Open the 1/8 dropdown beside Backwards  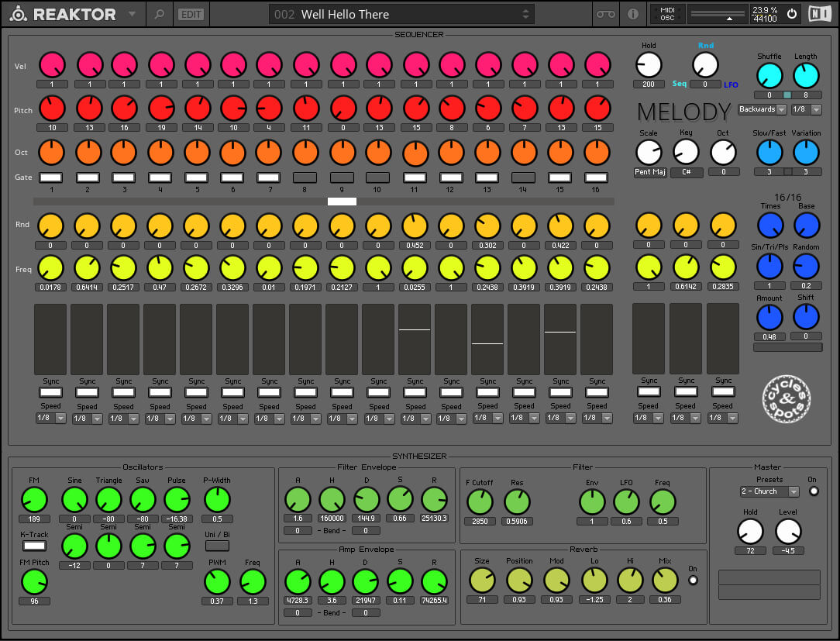[x=806, y=109]
